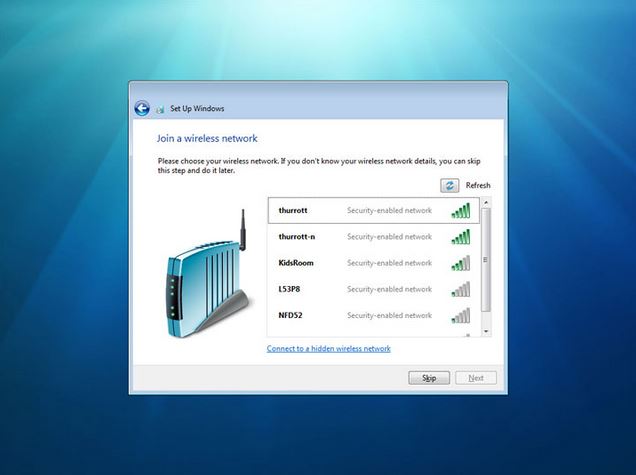Click the L53P8 signal strength icon
The height and width of the screenshot is (475, 636).
pos(460,289)
